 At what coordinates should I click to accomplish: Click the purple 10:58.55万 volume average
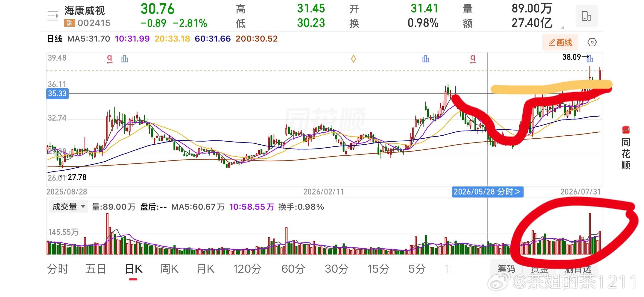[252, 207]
